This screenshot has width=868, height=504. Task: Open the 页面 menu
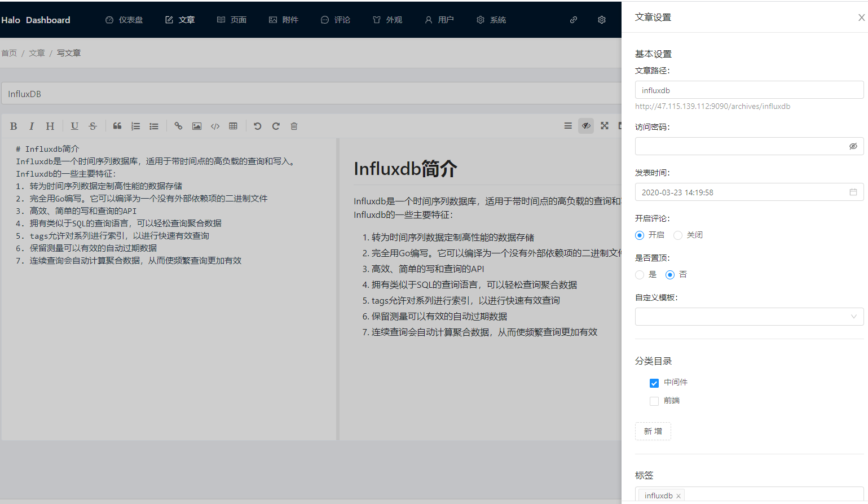(x=232, y=20)
